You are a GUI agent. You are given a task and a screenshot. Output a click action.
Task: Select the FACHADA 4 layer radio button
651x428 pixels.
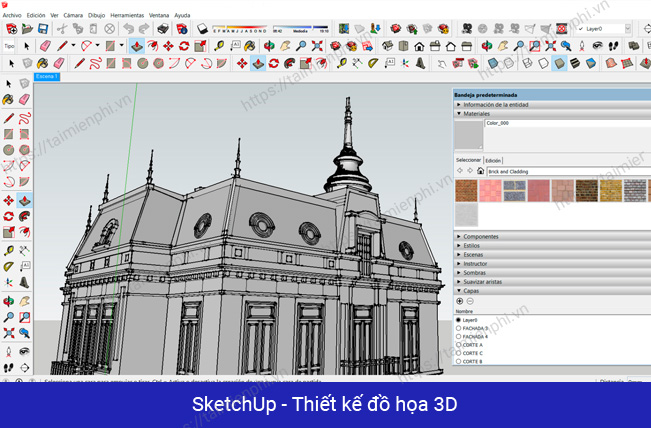coord(458,337)
